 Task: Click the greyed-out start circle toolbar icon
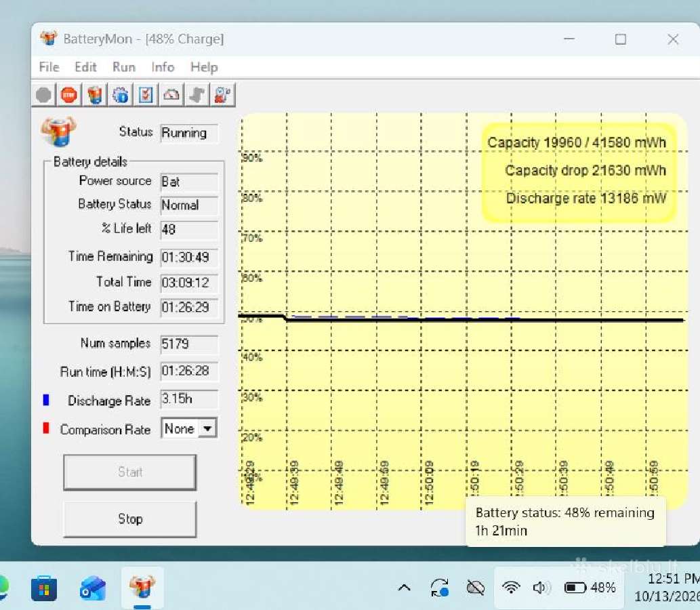point(44,95)
